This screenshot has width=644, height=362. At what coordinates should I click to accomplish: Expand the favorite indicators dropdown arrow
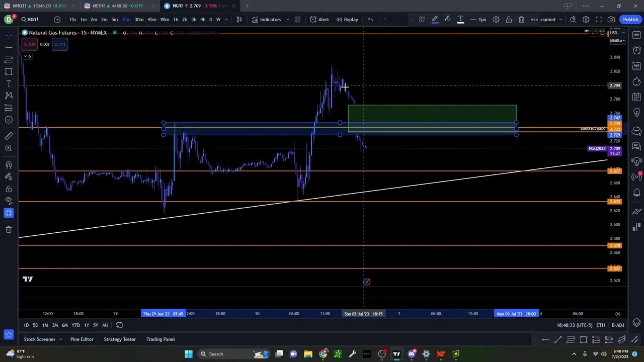pyautogui.click(x=287, y=20)
